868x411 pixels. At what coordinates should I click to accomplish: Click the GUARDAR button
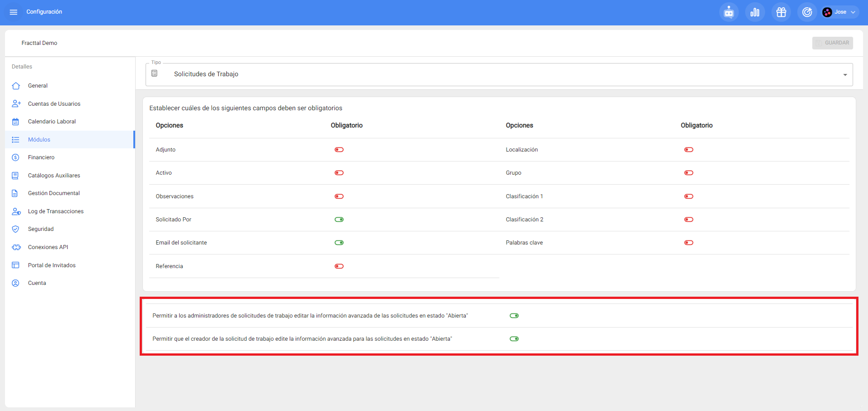pos(832,43)
